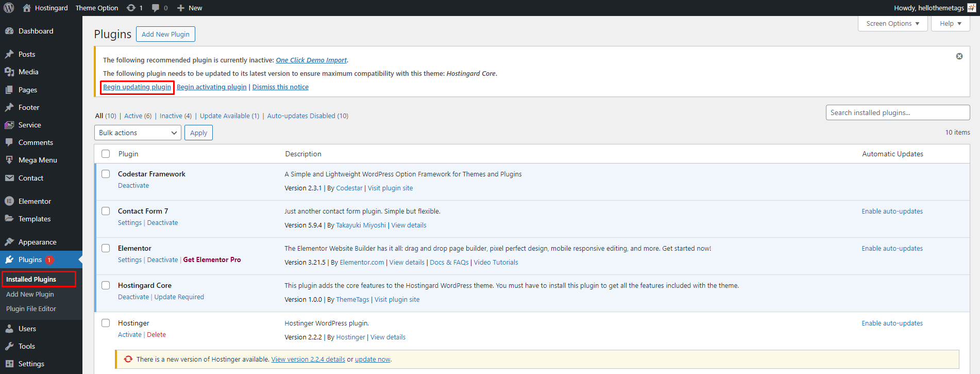Image resolution: width=980 pixels, height=374 pixels.
Task: Click Begin updating plugin link
Action: point(137,87)
